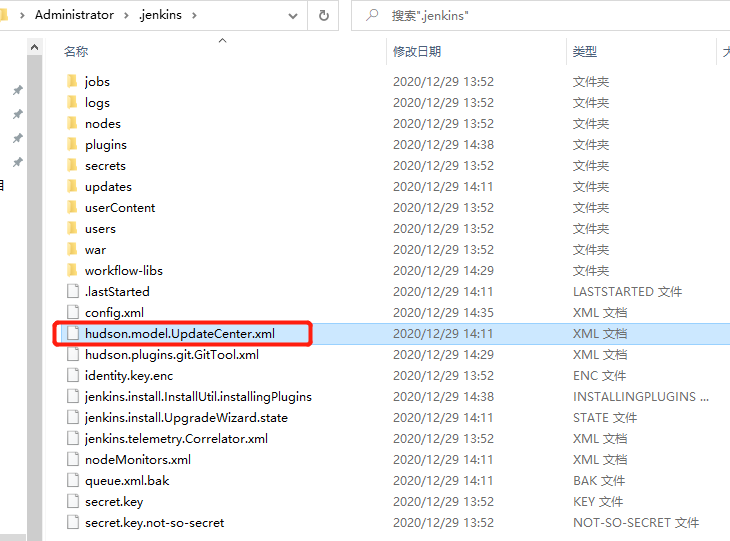Navigate to Administrator in the breadcrumb
Screen dimensions: 730x541
(x=74, y=15)
